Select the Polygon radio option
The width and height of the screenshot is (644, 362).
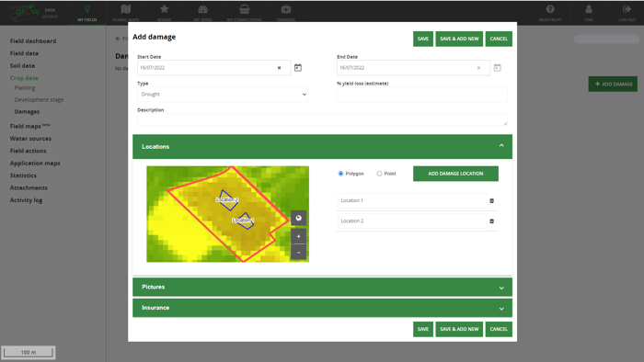click(340, 174)
